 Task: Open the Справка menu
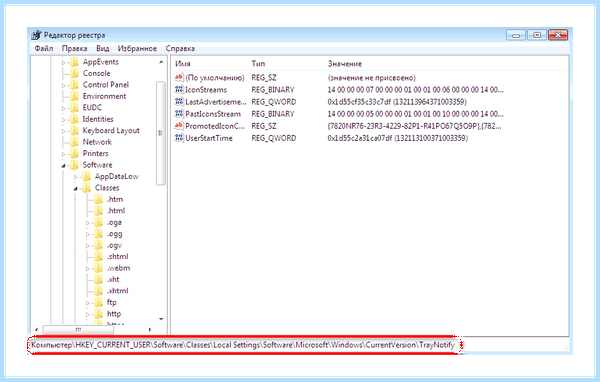coord(180,49)
